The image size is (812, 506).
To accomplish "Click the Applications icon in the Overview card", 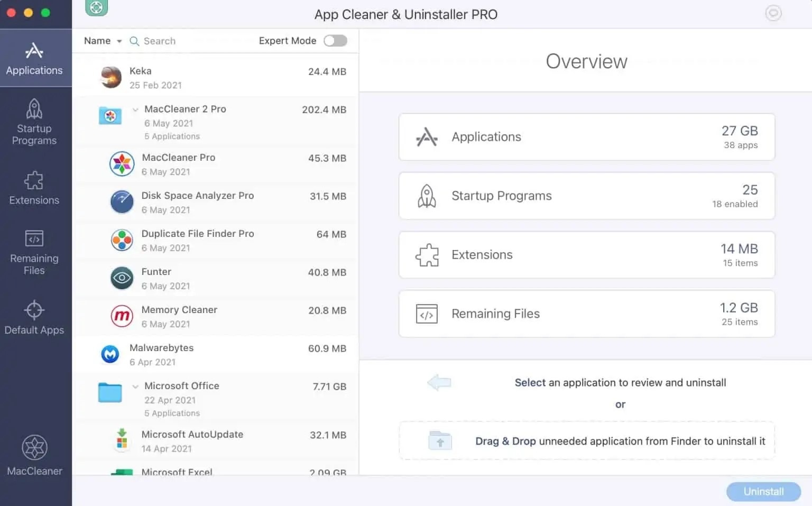I will pos(427,137).
